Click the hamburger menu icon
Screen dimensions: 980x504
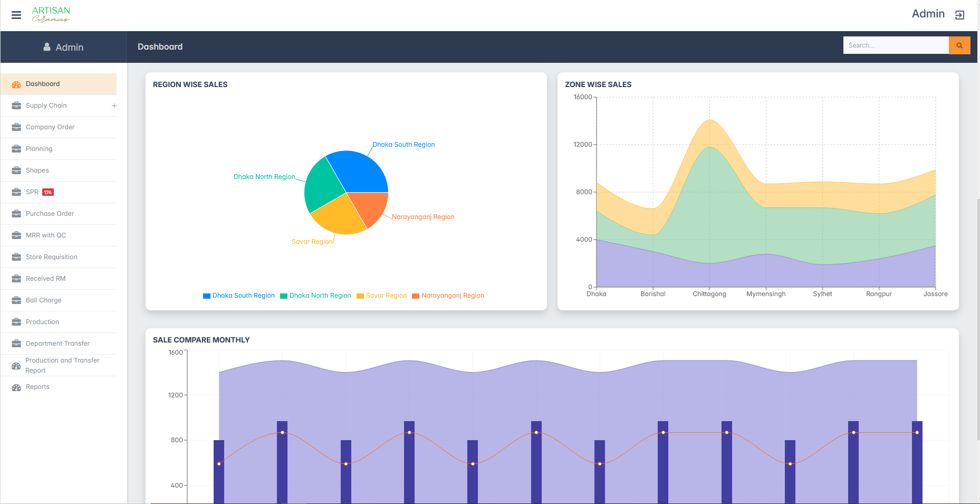(x=16, y=15)
